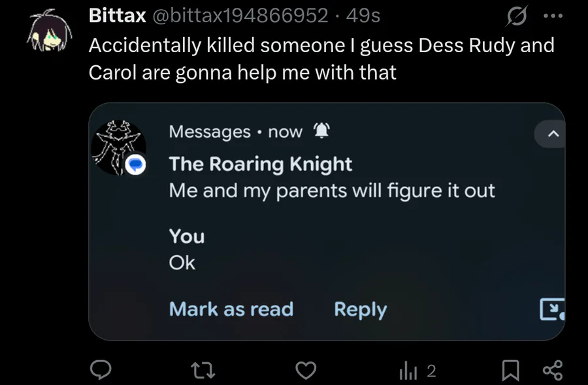View post analytics bar chart icon
The height and width of the screenshot is (385, 588).
408,371
